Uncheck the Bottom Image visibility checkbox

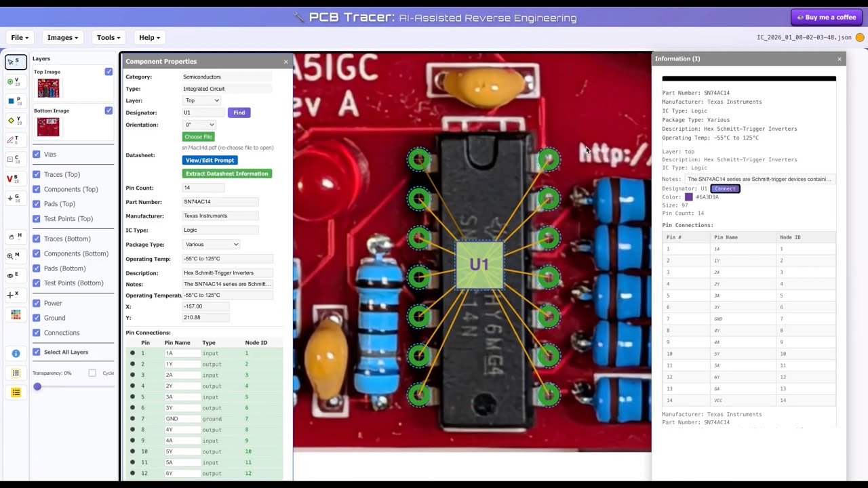coord(108,110)
